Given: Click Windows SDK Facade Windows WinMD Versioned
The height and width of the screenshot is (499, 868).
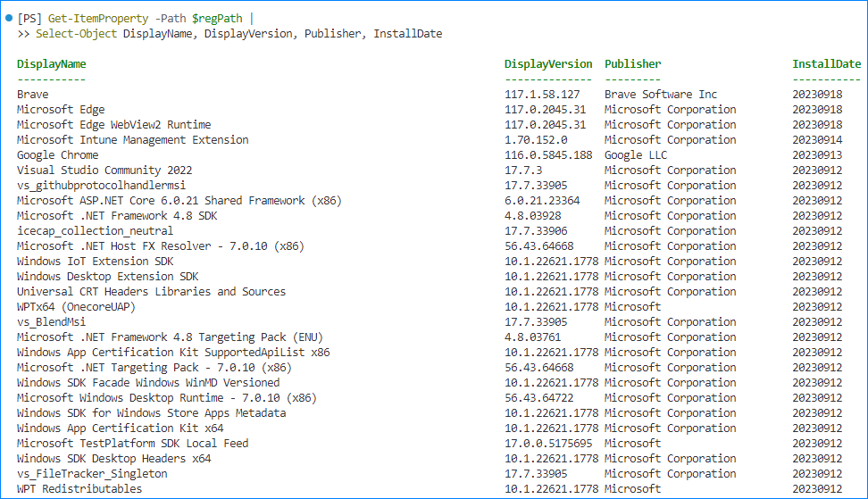Looking at the screenshot, I should (x=148, y=383).
